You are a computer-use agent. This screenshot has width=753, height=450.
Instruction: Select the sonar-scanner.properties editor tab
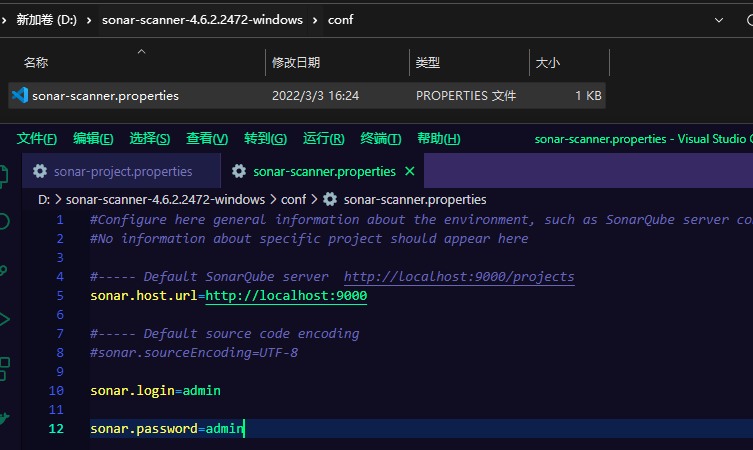(324, 171)
